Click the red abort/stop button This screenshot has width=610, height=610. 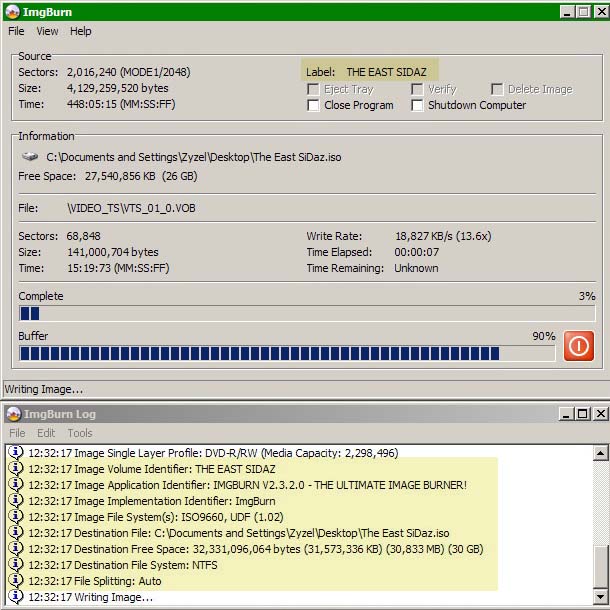click(x=578, y=346)
